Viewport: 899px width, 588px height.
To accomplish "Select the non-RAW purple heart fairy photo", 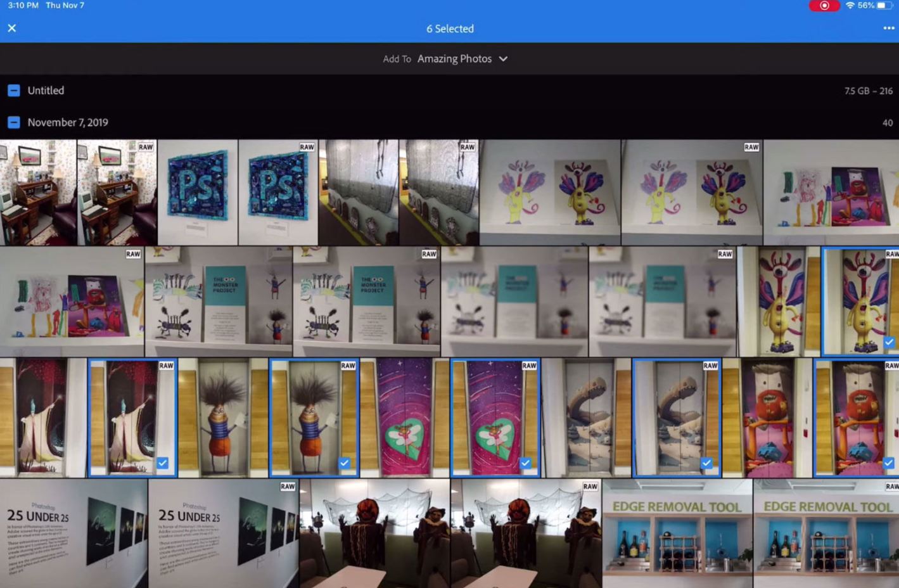I will [x=405, y=418].
